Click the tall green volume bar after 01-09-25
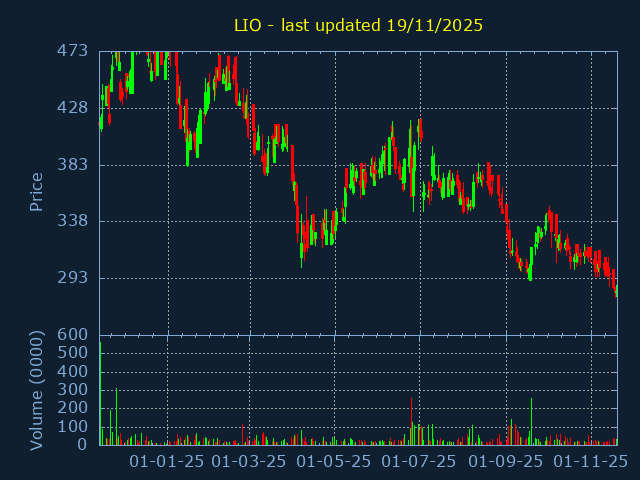Image resolution: width=640 pixels, height=480 pixels. point(531,422)
